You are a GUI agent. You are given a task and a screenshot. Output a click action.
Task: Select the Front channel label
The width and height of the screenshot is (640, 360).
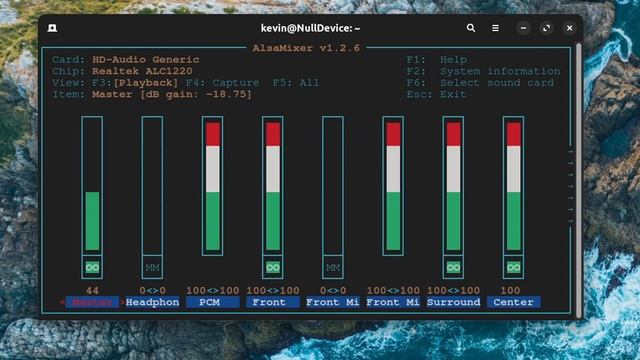click(x=273, y=302)
